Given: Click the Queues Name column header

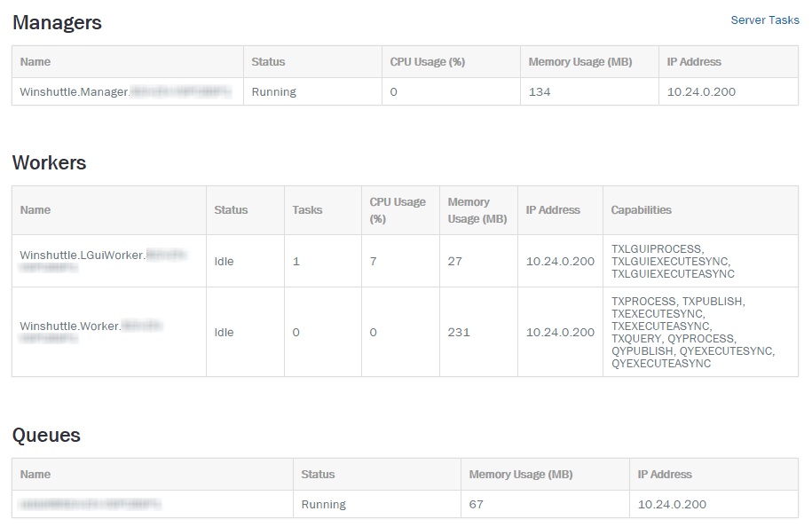Looking at the screenshot, I should pyautogui.click(x=153, y=474).
